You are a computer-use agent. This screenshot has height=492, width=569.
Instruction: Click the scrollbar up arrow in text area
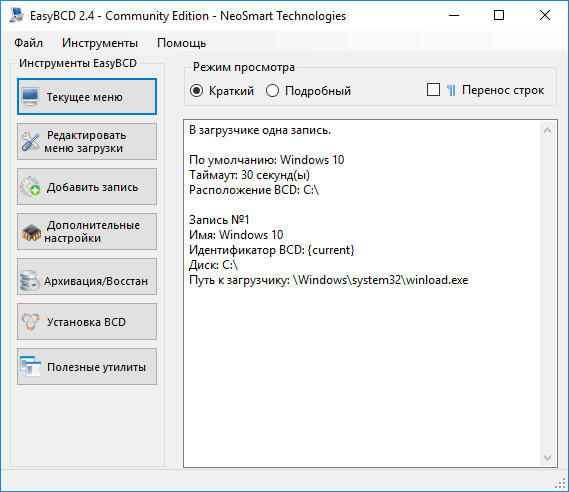(548, 130)
